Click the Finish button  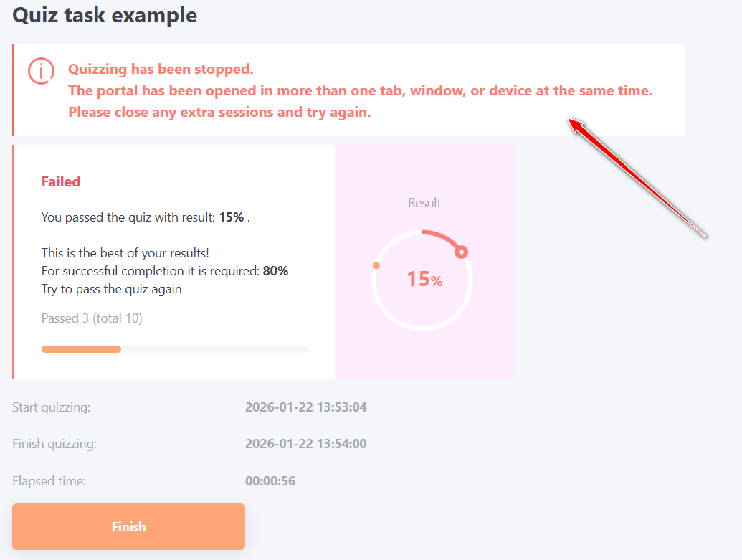point(128,527)
